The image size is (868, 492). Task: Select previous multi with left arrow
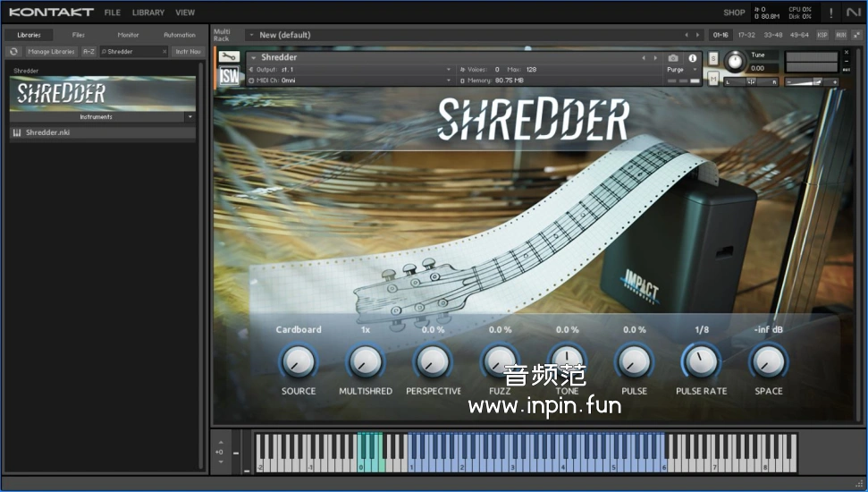point(687,35)
